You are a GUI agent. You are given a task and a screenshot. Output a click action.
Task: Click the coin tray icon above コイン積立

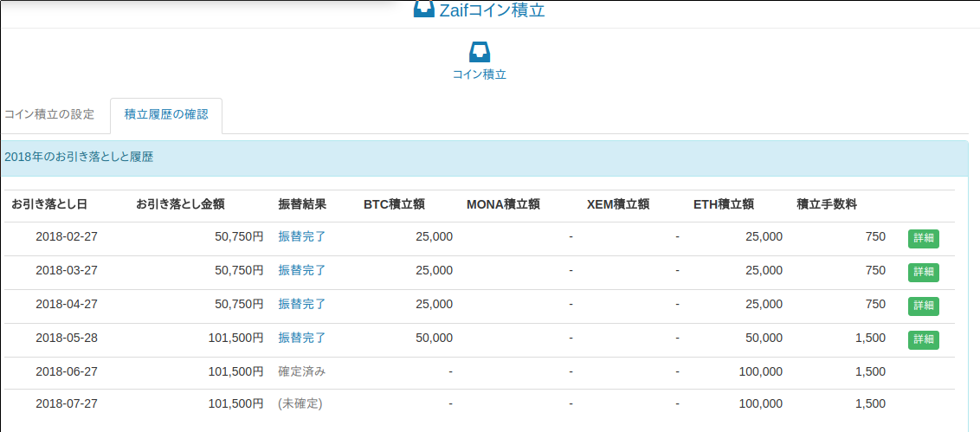[x=480, y=52]
